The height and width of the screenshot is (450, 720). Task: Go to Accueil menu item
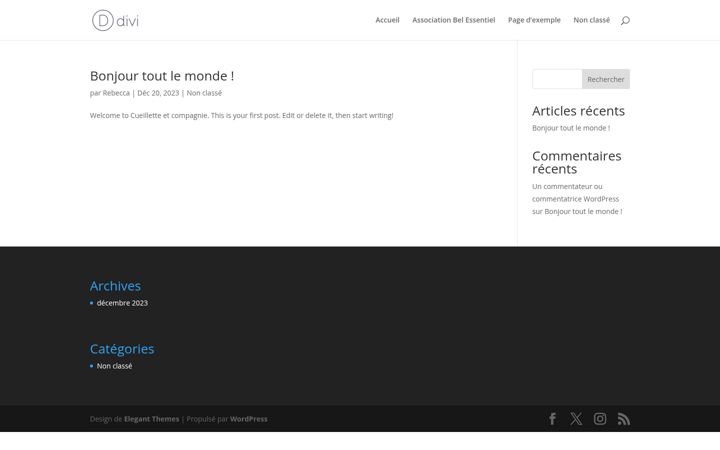tap(388, 20)
